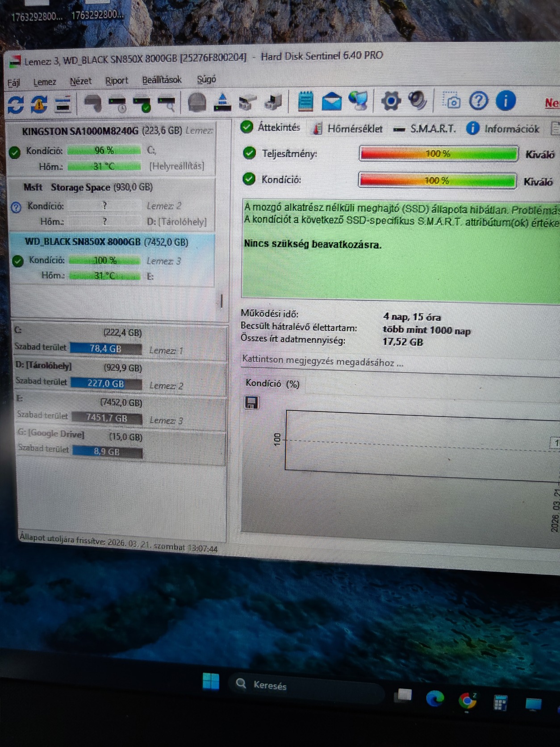The image size is (560, 747).
Task: Switch to the Áttekintés tab
Action: [x=271, y=127]
